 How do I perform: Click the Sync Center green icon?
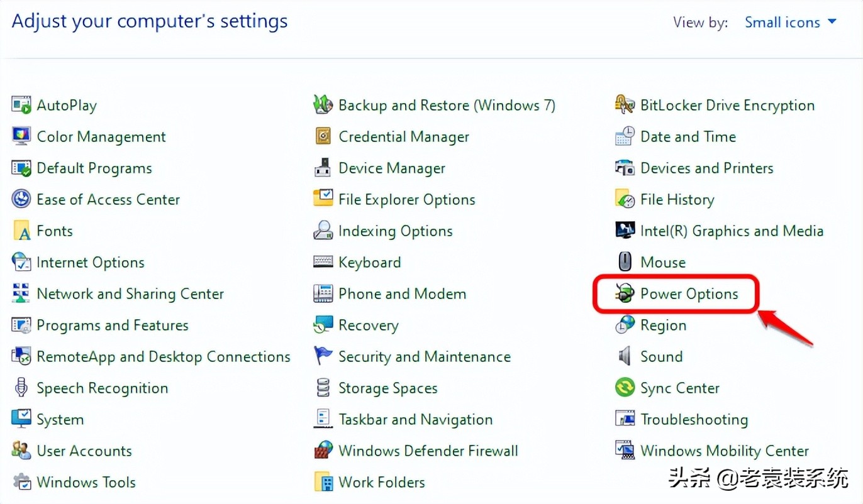click(x=625, y=388)
